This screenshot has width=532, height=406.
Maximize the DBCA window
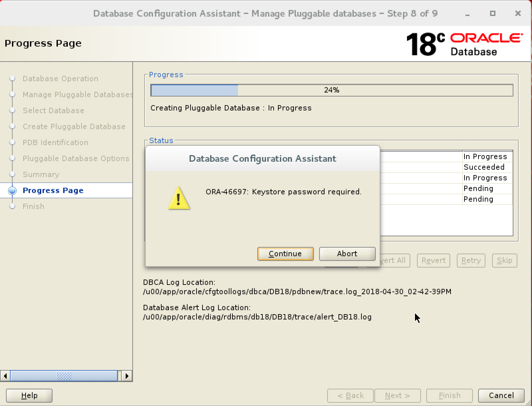493,13
